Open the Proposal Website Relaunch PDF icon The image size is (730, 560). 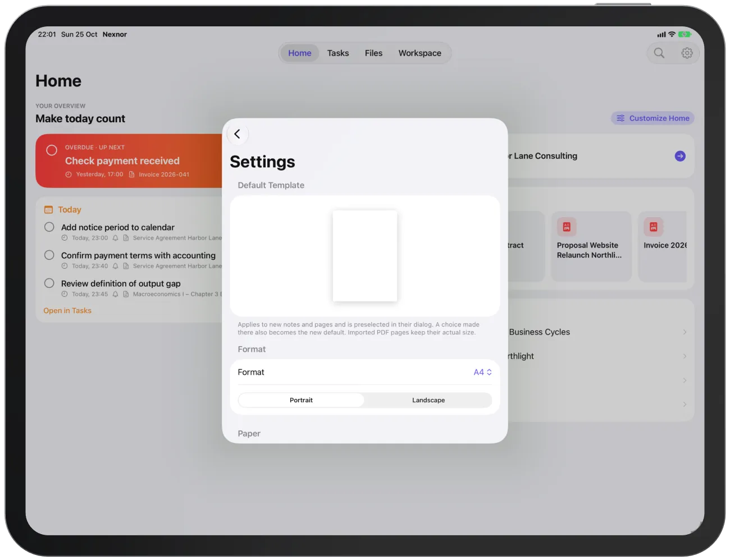point(567,227)
